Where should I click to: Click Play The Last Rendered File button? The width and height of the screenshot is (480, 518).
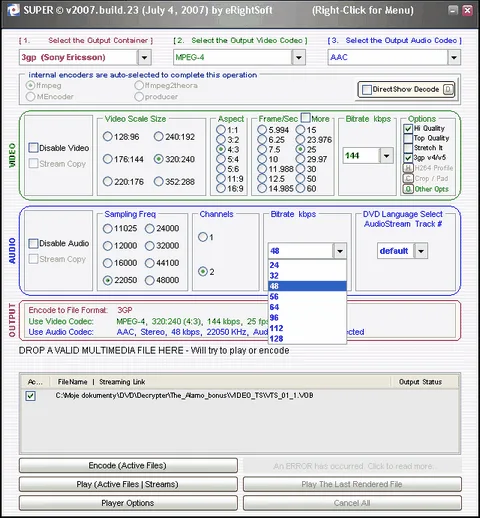pyautogui.click(x=352, y=484)
